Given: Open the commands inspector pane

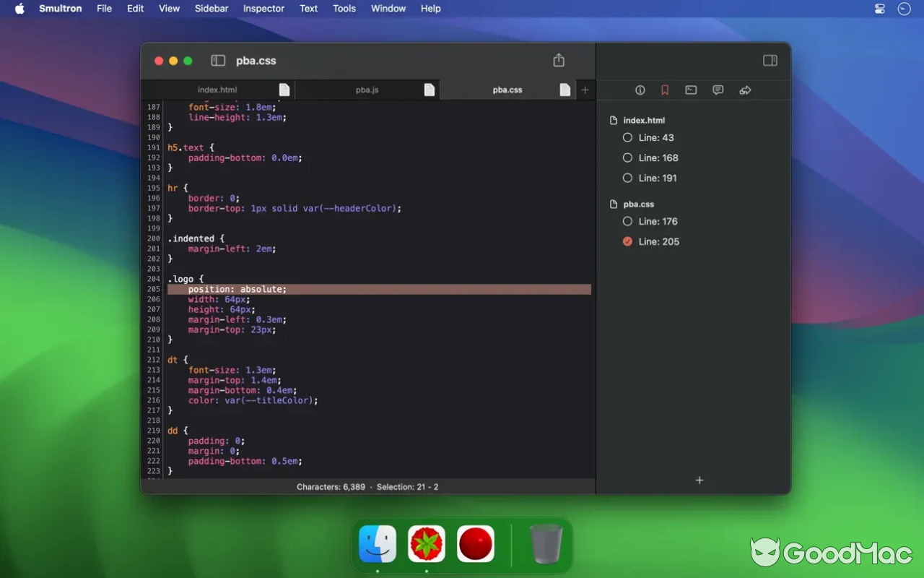Looking at the screenshot, I should tap(691, 90).
